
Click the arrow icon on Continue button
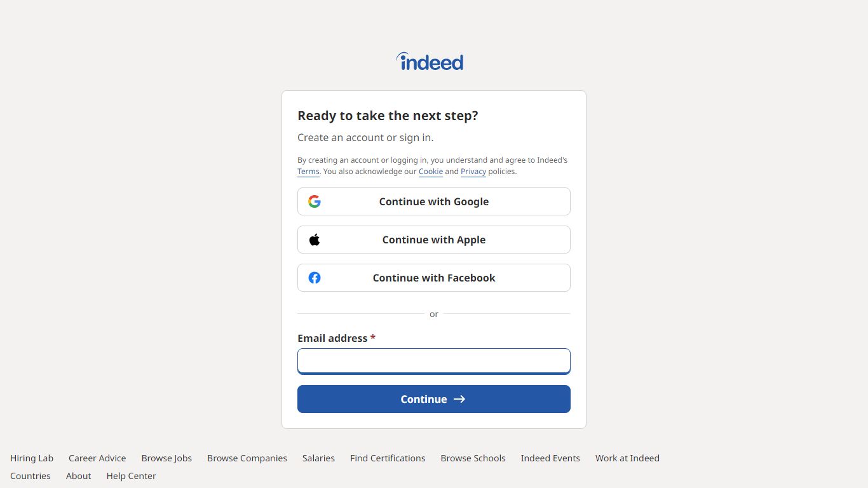click(459, 399)
